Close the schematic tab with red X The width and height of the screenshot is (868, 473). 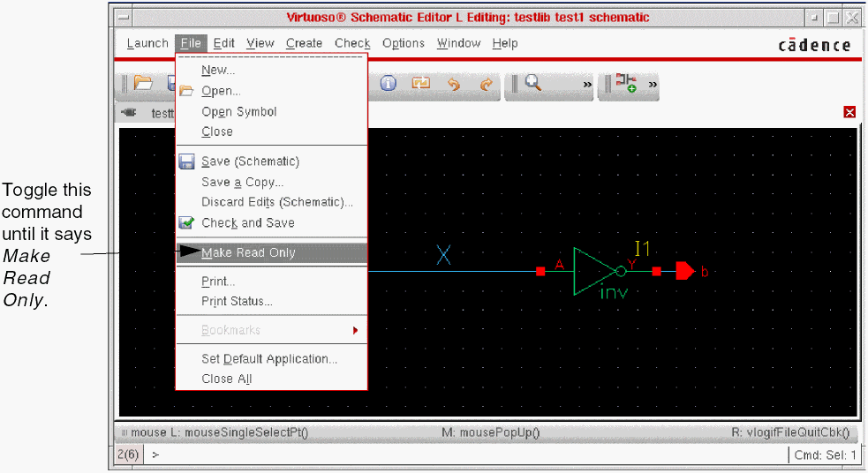pyautogui.click(x=849, y=112)
